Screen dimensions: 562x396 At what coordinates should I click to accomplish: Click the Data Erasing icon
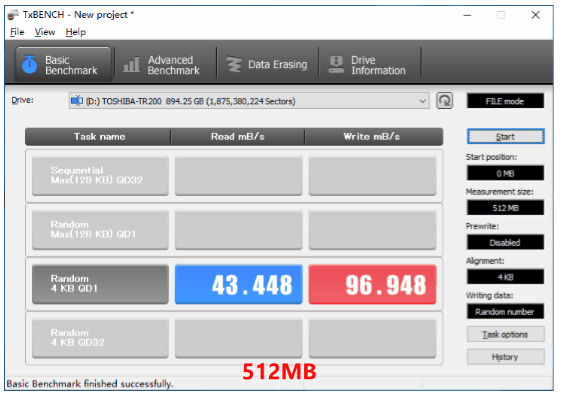[x=234, y=65]
